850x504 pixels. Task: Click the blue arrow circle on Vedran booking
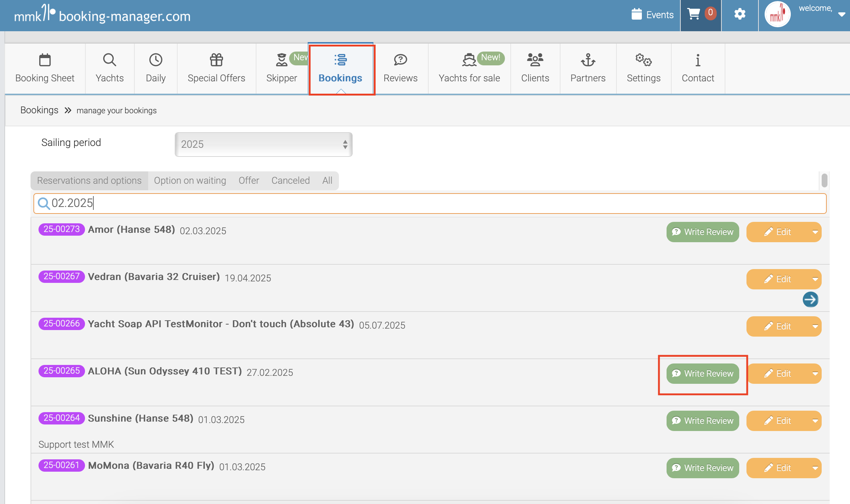tap(810, 300)
